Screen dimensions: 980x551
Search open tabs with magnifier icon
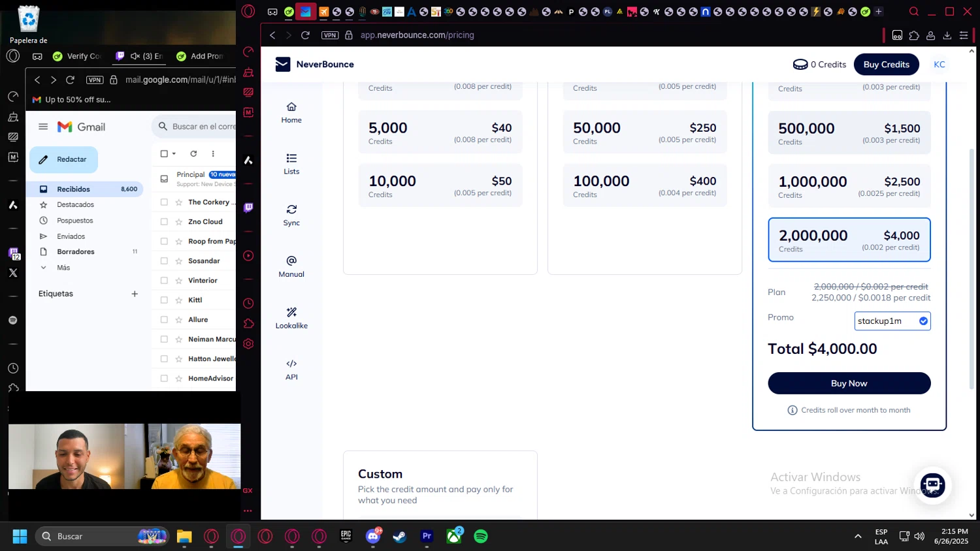point(914,11)
